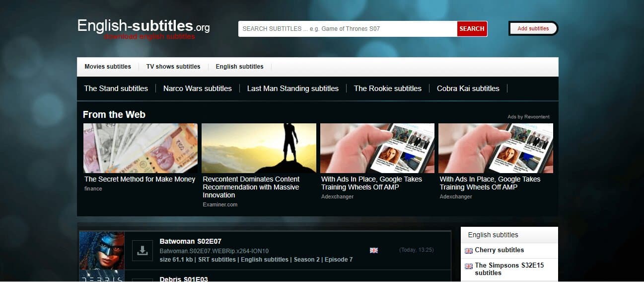Open the English subtitles menu item

coord(240,67)
